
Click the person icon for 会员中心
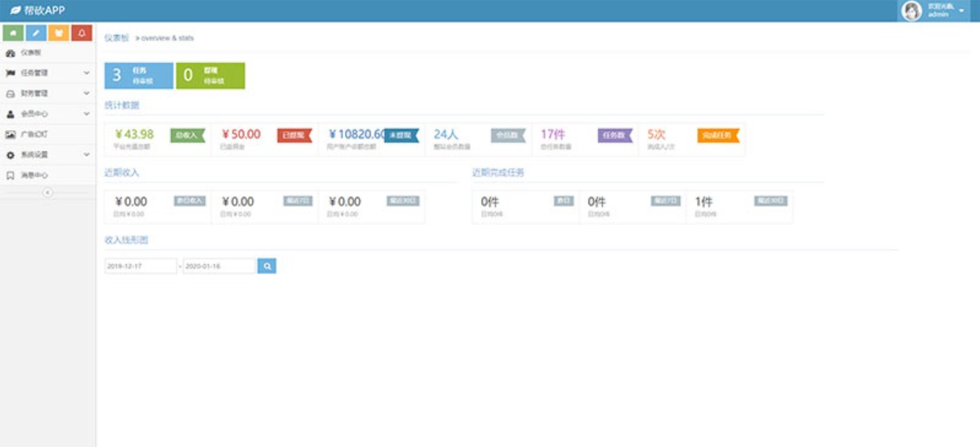coord(10,114)
